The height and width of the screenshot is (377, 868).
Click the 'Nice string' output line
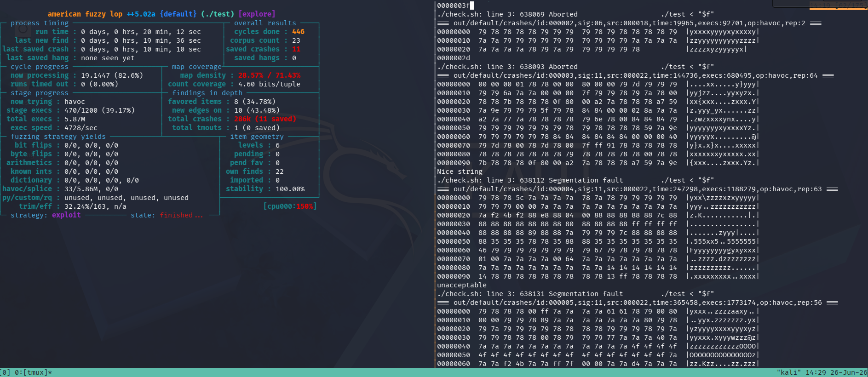tap(460, 171)
